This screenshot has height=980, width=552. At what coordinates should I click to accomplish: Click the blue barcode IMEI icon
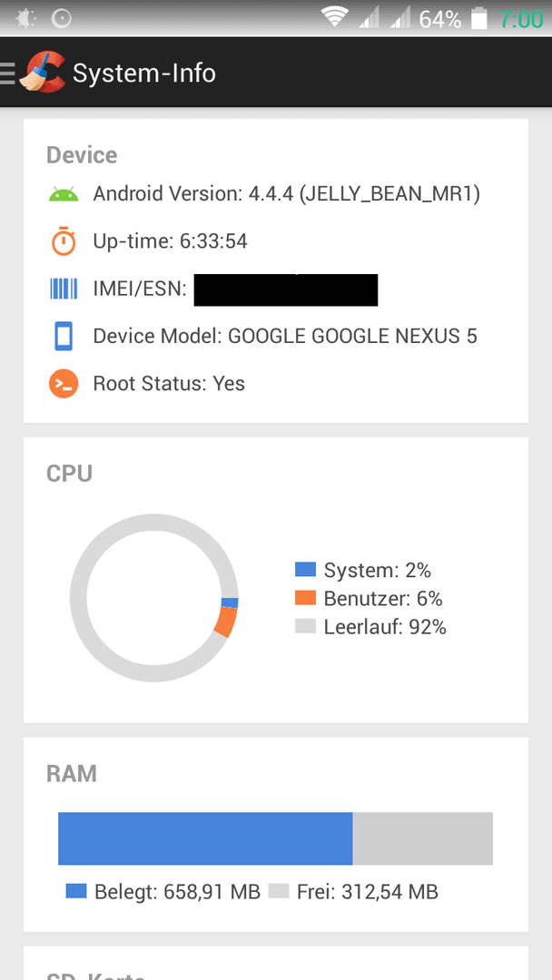(x=64, y=289)
